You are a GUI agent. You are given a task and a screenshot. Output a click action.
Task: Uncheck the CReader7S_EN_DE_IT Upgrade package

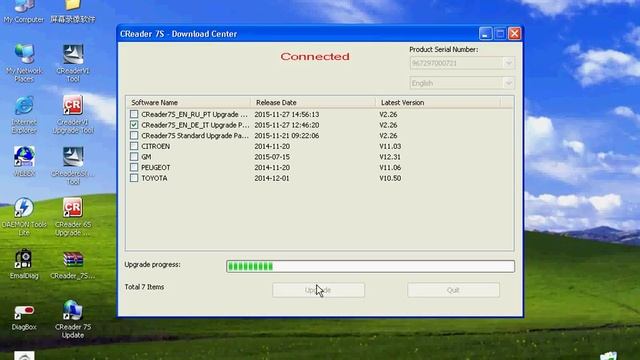coord(134,124)
